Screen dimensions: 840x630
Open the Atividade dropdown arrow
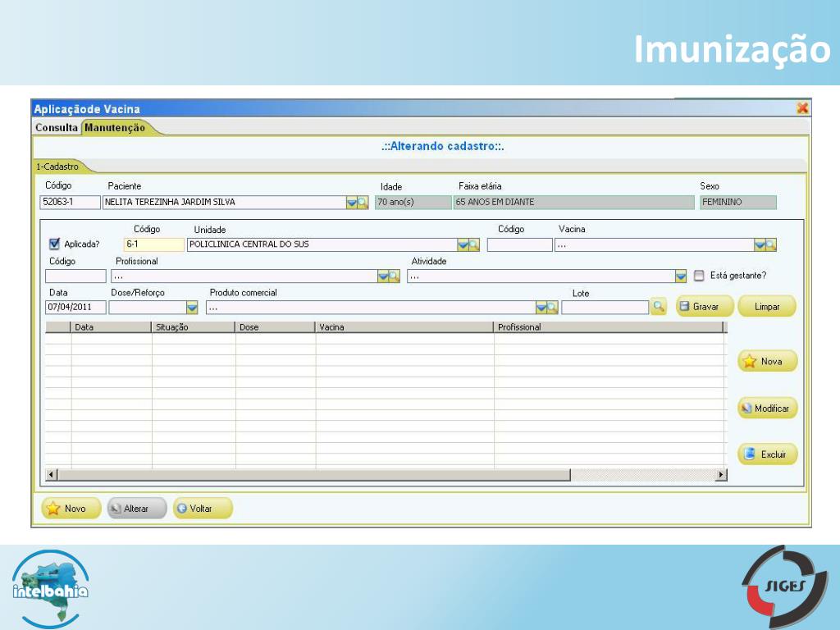click(x=681, y=276)
